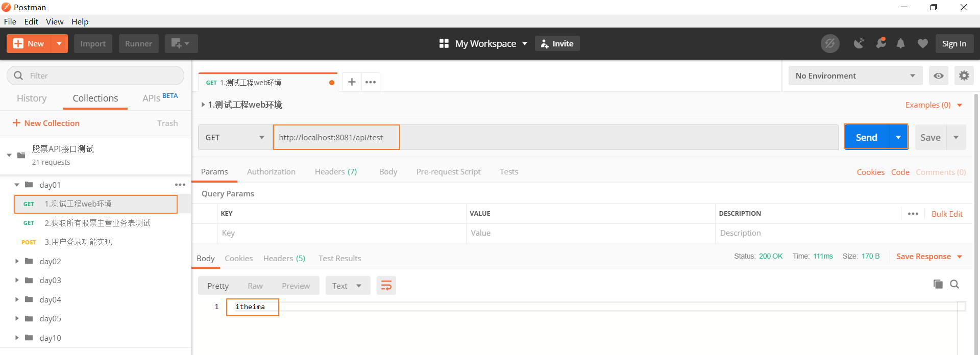The image size is (980, 355).
Task: Send the request with Send button
Action: [867, 137]
